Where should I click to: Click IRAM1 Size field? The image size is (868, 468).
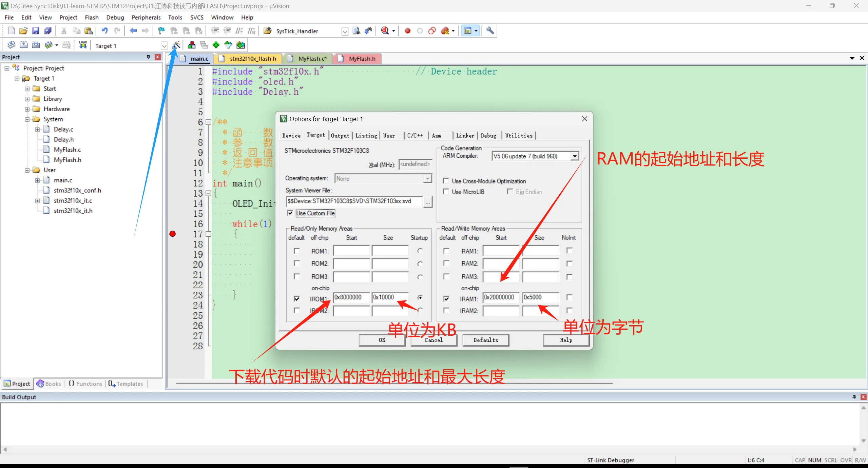tap(540, 297)
